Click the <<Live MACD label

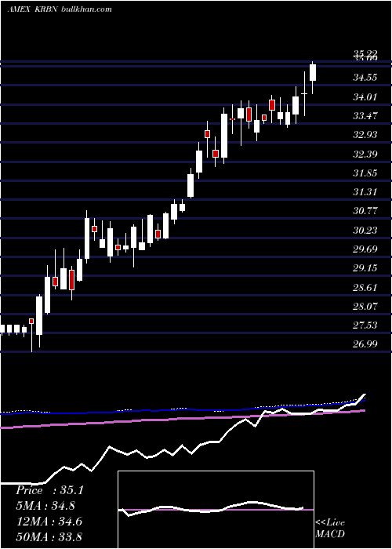click(330, 528)
